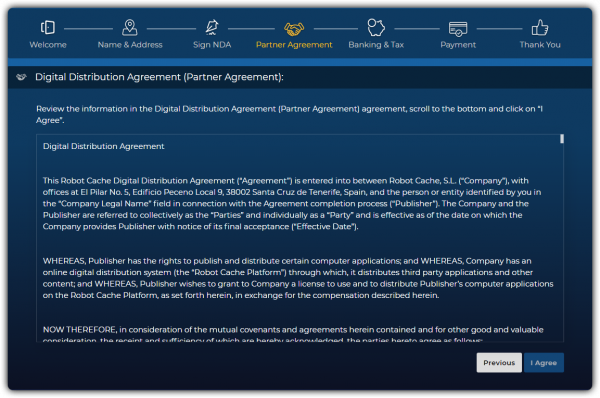Click the Digital Distribution Agreement section heading
This screenshot has width=600, height=398.
click(159, 77)
